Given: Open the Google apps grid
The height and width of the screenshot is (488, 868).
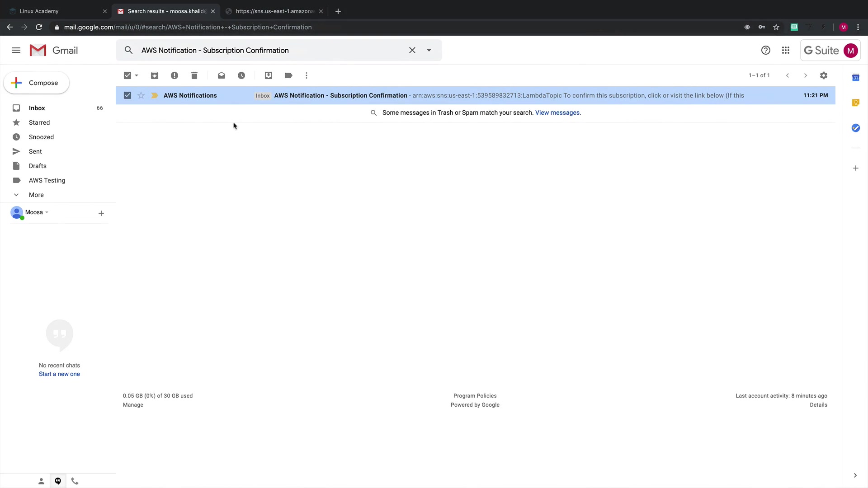Looking at the screenshot, I should (786, 51).
